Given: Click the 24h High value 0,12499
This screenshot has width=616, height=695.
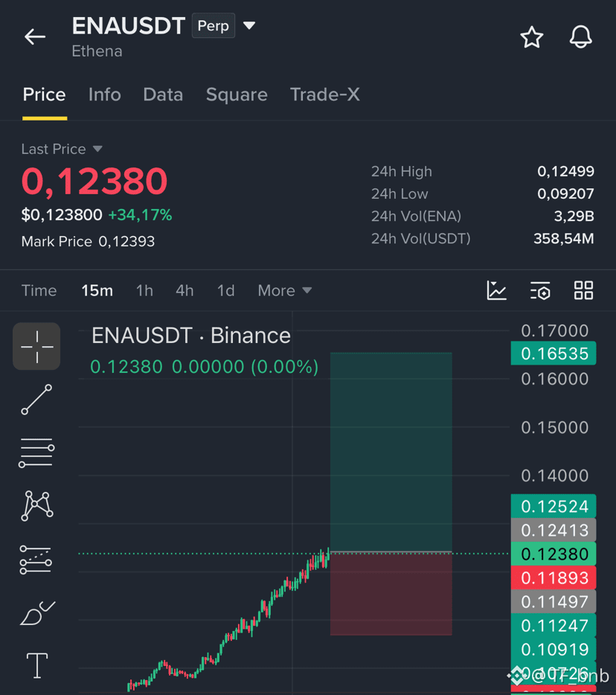Looking at the screenshot, I should pos(565,172).
